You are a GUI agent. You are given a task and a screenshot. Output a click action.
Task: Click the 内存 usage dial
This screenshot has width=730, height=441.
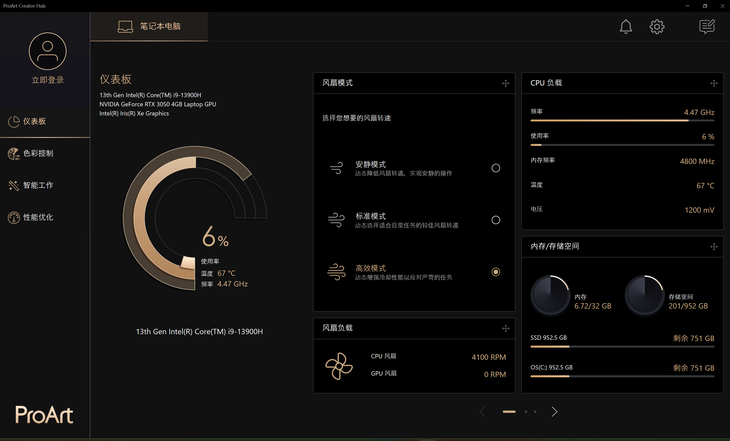point(550,295)
